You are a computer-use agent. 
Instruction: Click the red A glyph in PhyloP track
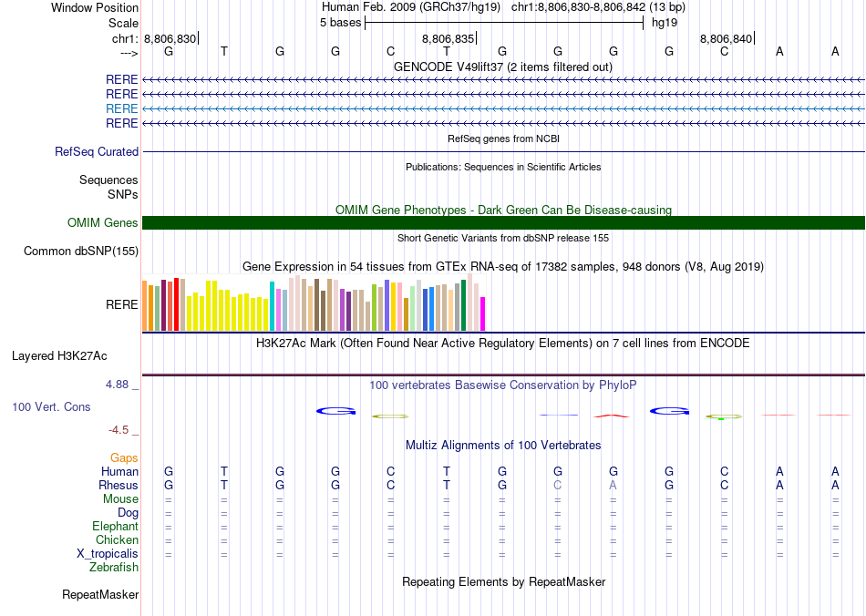pyautogui.click(x=612, y=416)
